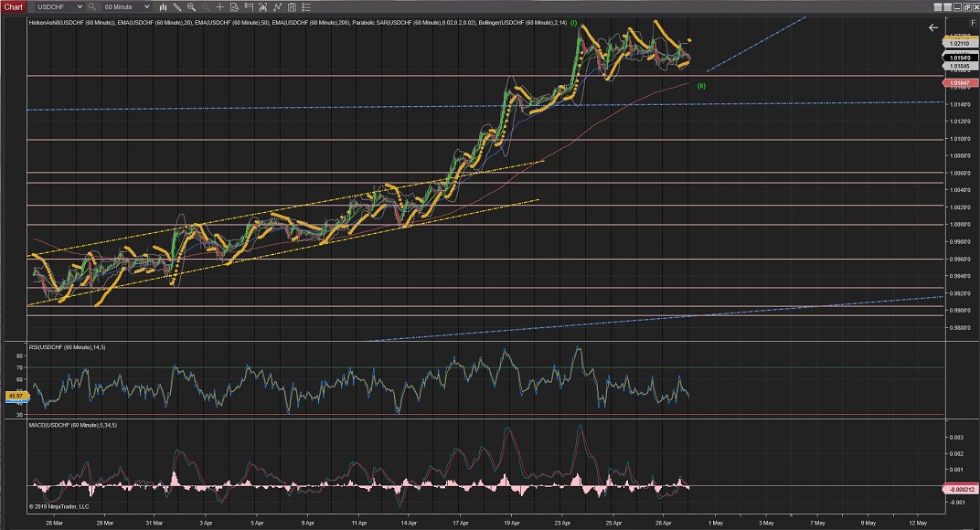Open chart properties list icon
The height and width of the screenshot is (530, 980).
(308, 6)
